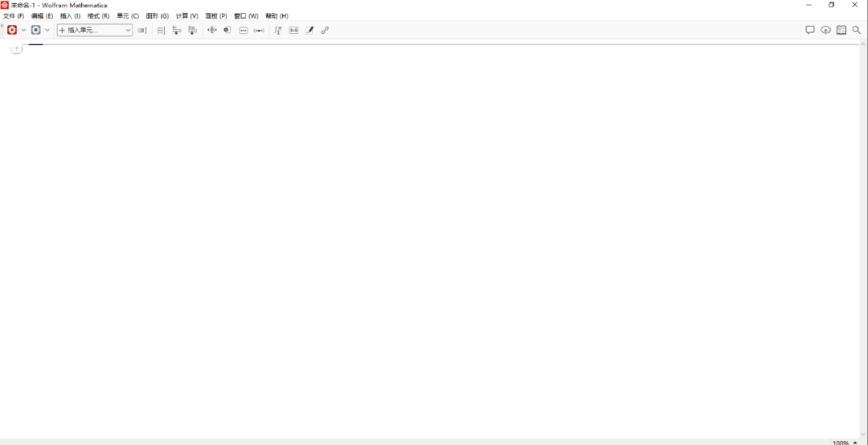Click the red Evaluate notebook icon
Image resolution: width=868 pixels, height=445 pixels.
coord(12,30)
